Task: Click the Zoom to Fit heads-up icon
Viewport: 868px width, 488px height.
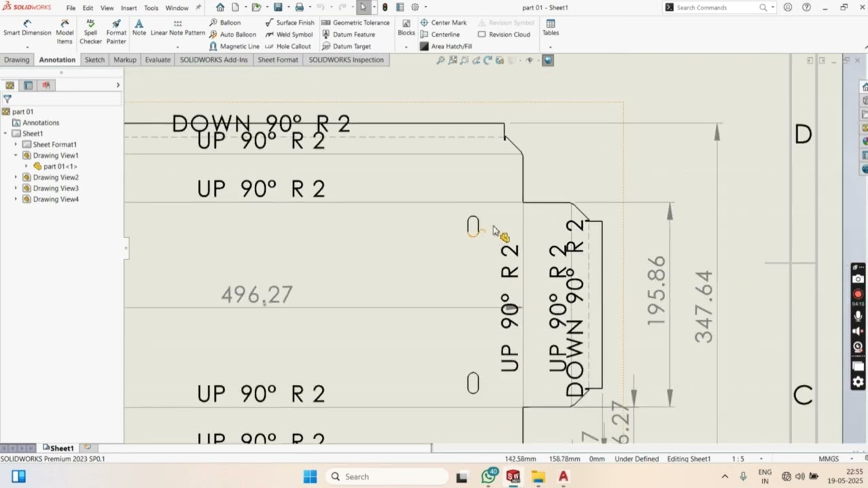Action: [440, 60]
